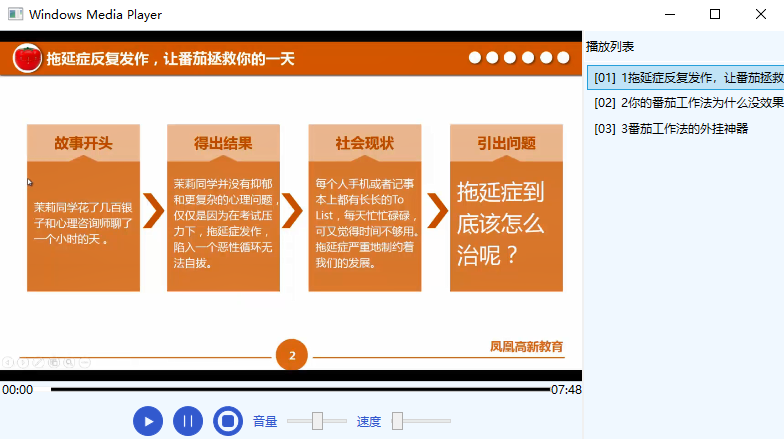The width and height of the screenshot is (784, 439).
Task: Click the faint more-options ellipsis icon in the video
Action: (x=85, y=362)
